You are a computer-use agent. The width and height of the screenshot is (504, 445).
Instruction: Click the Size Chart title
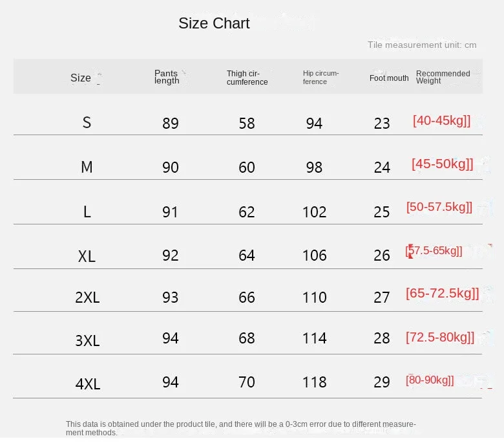214,23
